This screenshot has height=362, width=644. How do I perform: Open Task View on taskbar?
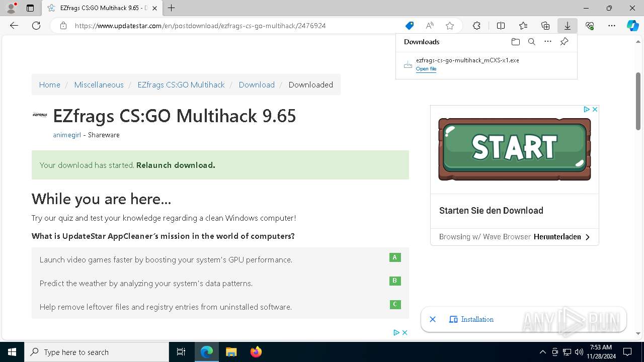tap(181, 352)
